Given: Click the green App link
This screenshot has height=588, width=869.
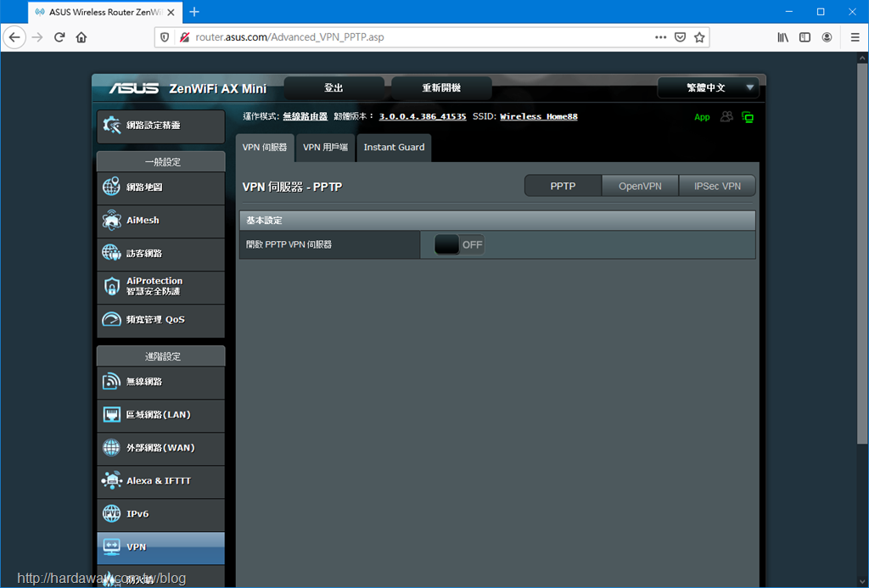Looking at the screenshot, I should pyautogui.click(x=702, y=117).
